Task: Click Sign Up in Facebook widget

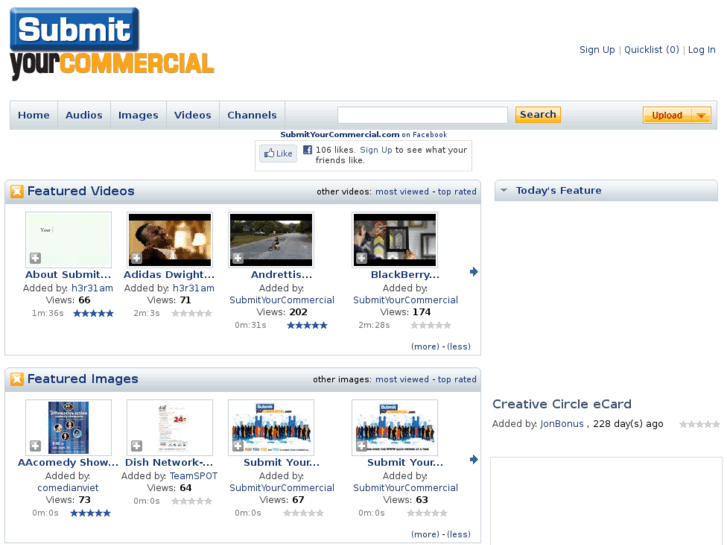Action: click(x=376, y=150)
